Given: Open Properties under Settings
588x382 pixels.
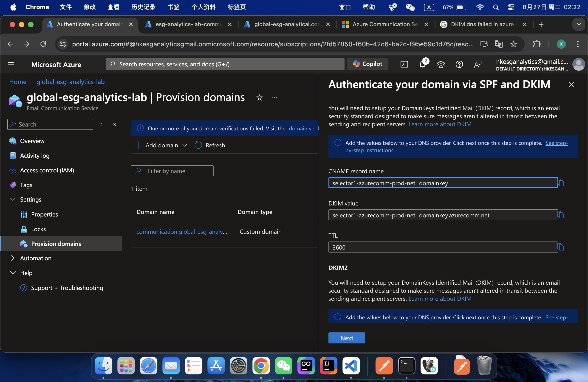Looking at the screenshot, I should 45,214.
